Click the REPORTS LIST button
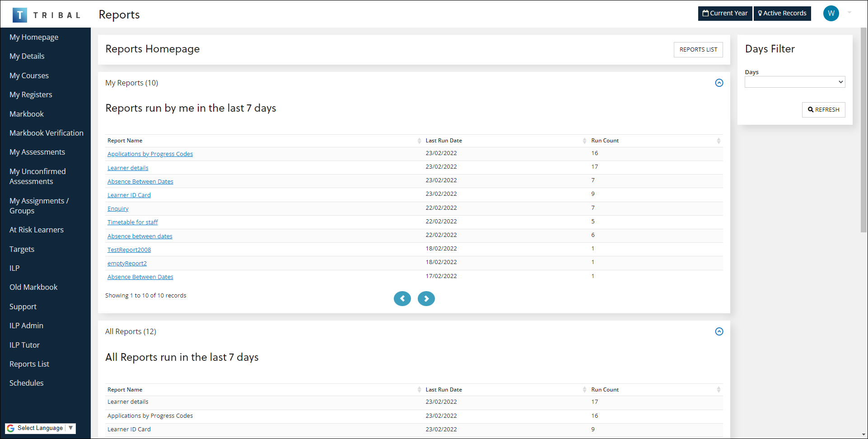The width and height of the screenshot is (868, 439). [698, 50]
